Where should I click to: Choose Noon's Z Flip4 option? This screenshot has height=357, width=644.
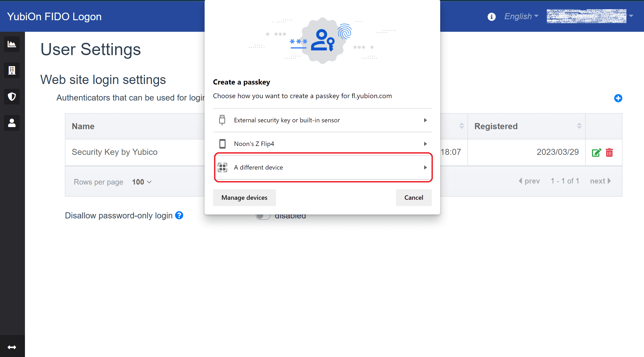(322, 144)
